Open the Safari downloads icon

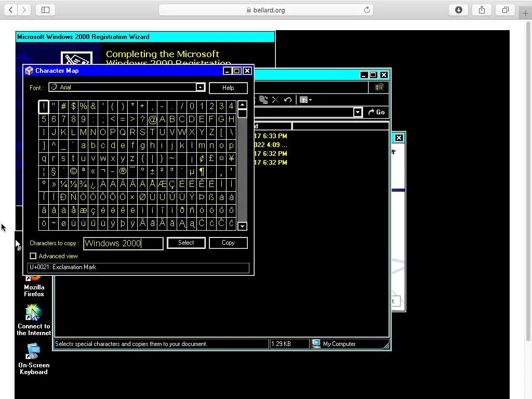pos(458,10)
